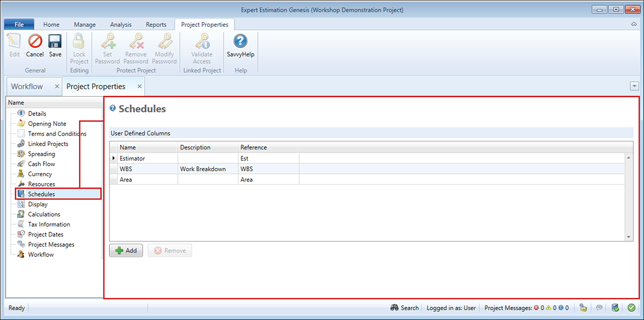Click the help icon beside Schedules heading
The width and height of the screenshot is (644, 320).
[x=113, y=108]
